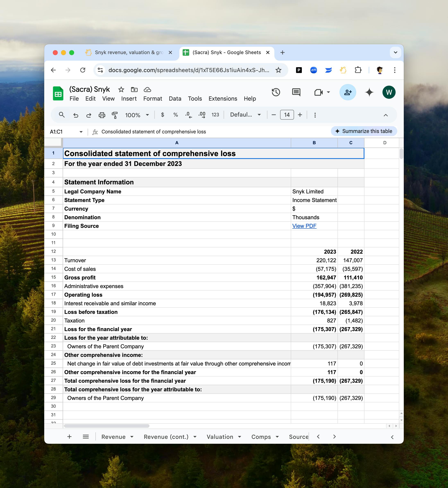Expand the Chrome tab search chevron
The height and width of the screenshot is (488, 448).
(x=395, y=52)
